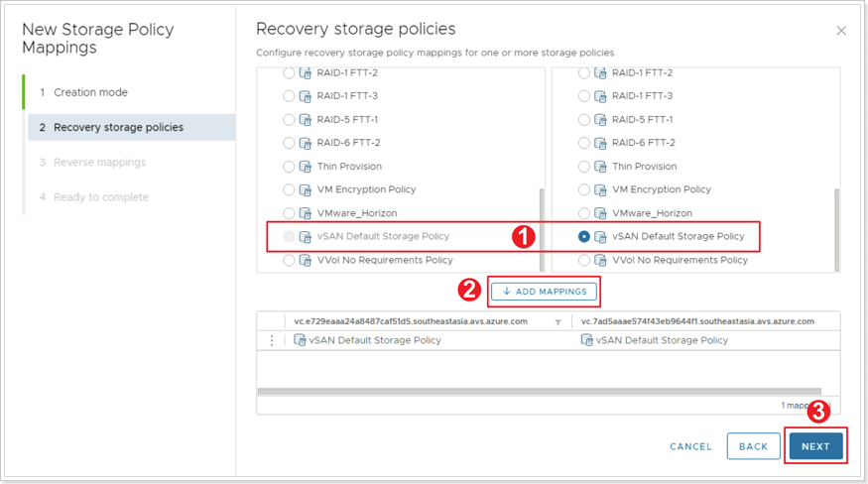Viewport: 868px width, 484px height.
Task: Select left RAID-6 FTT-2 radio button
Action: click(289, 143)
